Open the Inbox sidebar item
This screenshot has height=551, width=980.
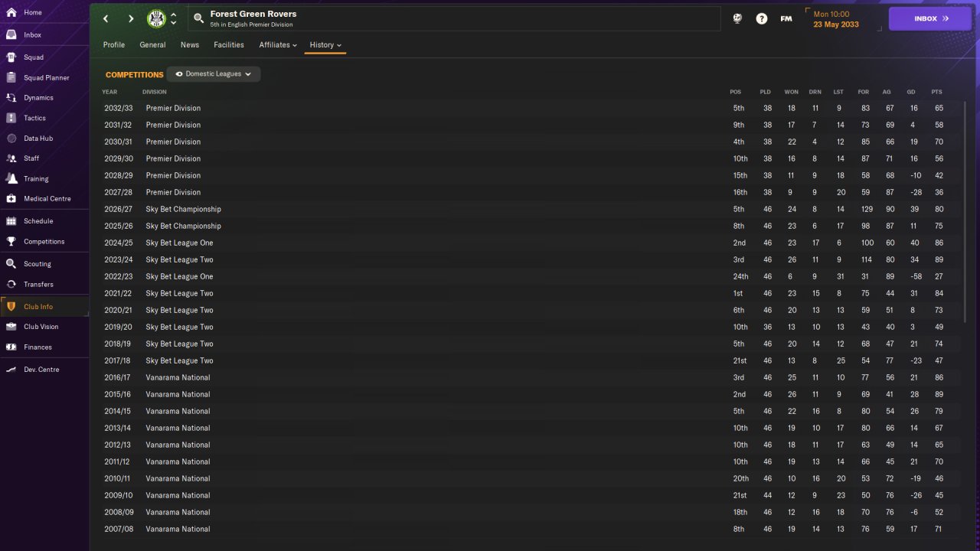[x=44, y=35]
